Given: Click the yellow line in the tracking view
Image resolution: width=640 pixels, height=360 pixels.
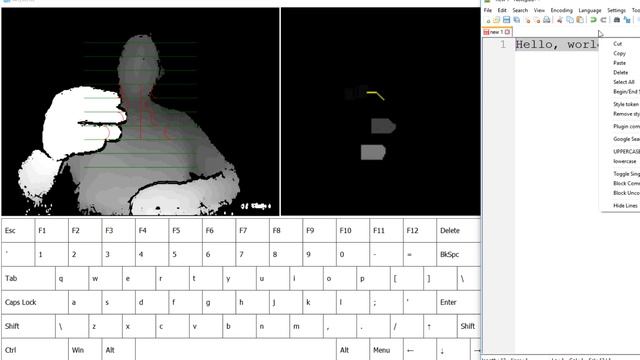Looking at the screenshot, I should (376, 96).
